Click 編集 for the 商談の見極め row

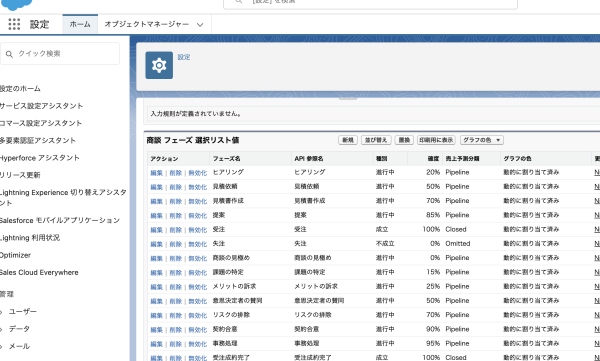[157, 259]
